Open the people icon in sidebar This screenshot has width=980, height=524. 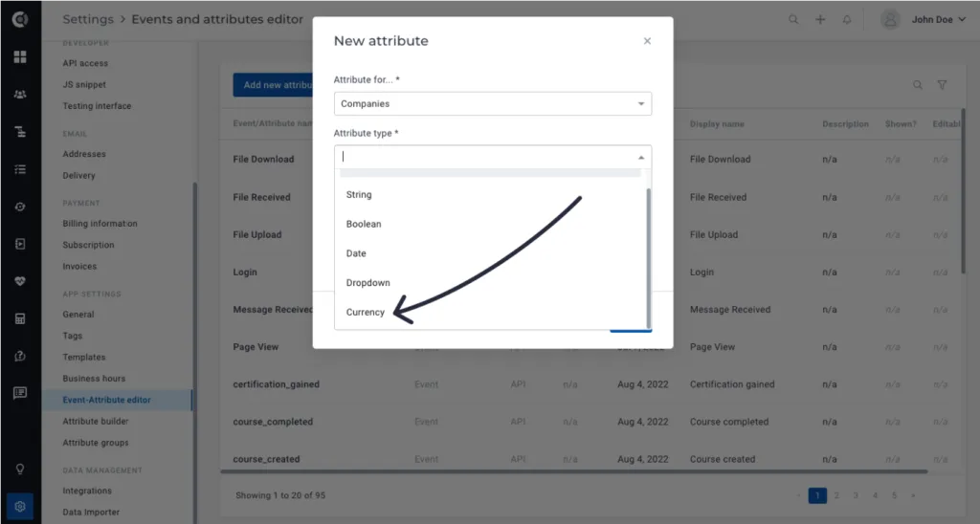20,95
